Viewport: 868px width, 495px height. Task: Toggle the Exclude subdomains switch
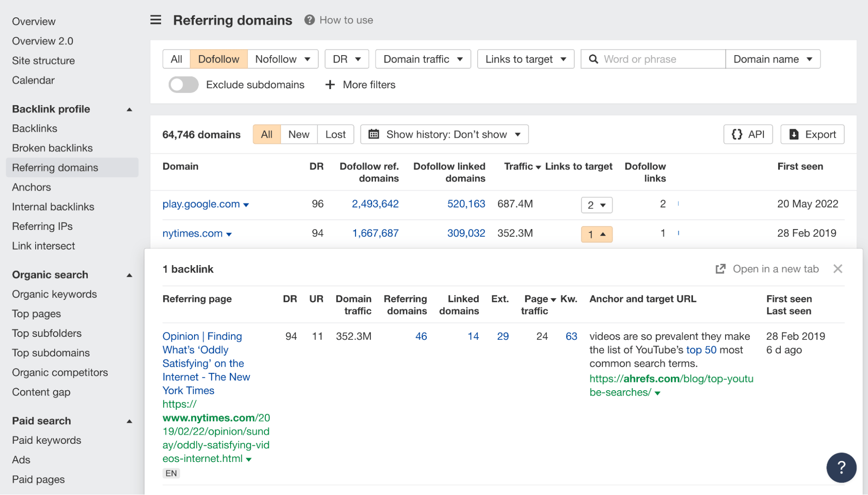point(182,84)
